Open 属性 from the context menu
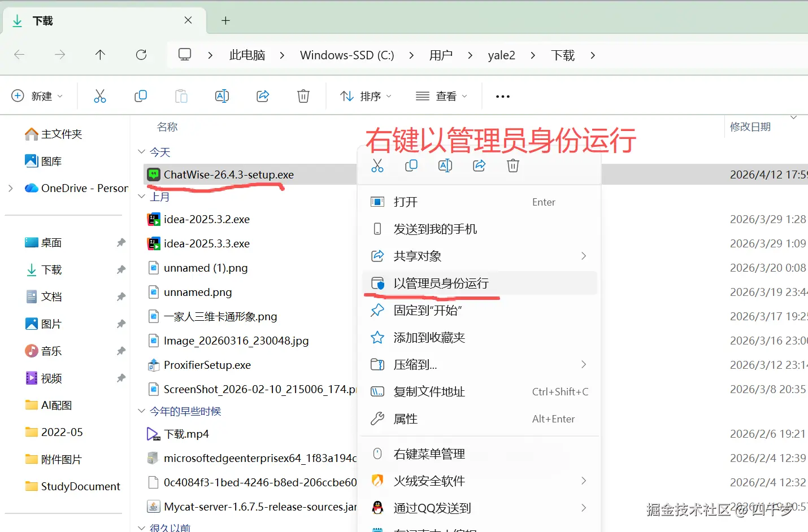This screenshot has height=532, width=808. click(404, 418)
